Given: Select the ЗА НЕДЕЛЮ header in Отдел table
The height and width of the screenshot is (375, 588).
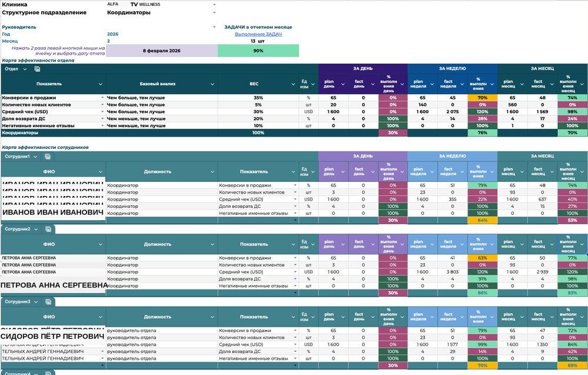Looking at the screenshot, I should [452, 69].
